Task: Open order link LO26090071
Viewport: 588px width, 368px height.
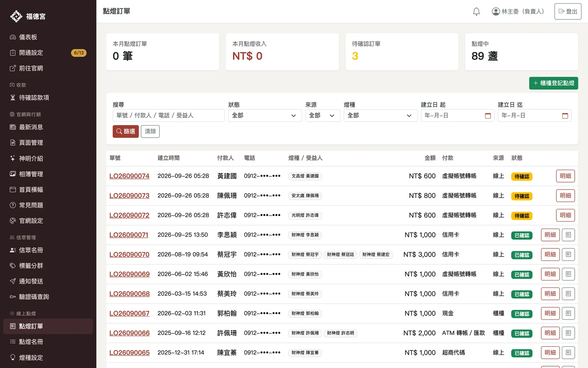Action: pos(129,235)
